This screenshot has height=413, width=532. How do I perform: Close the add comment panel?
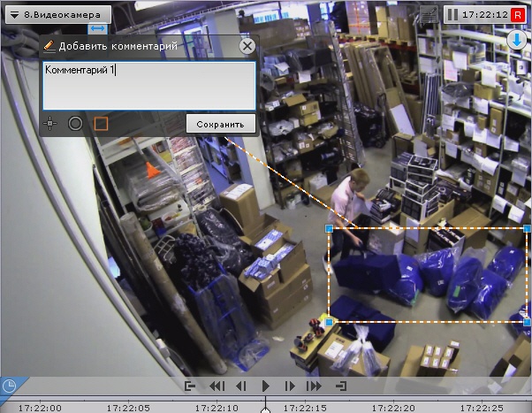coord(247,46)
